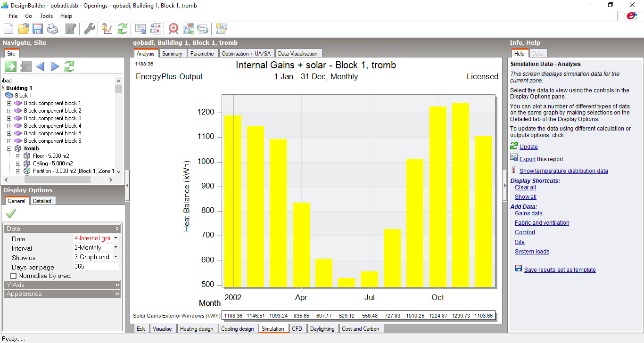The width and height of the screenshot is (644, 343).
Task: Click the Clear all display shortcut
Action: click(x=525, y=188)
